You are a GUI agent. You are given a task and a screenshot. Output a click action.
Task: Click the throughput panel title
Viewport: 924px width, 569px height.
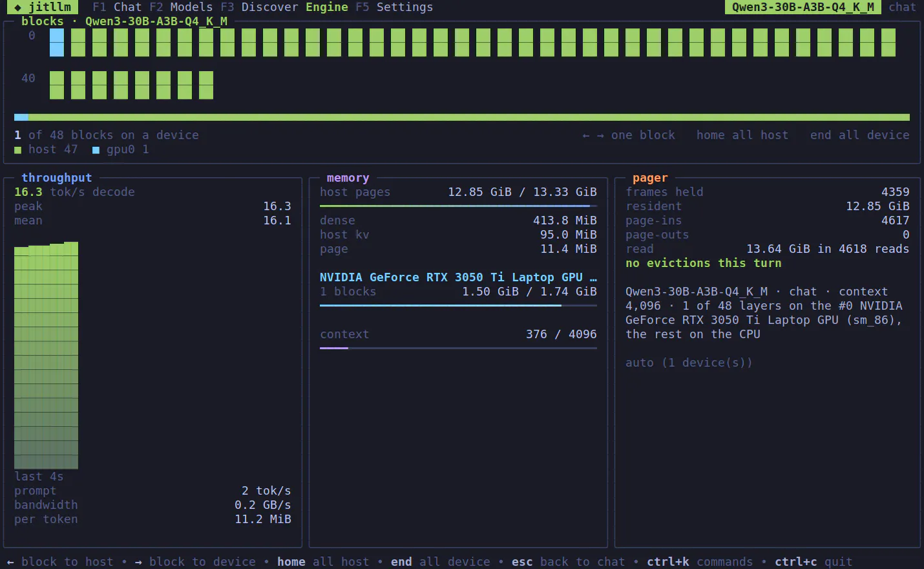click(57, 178)
